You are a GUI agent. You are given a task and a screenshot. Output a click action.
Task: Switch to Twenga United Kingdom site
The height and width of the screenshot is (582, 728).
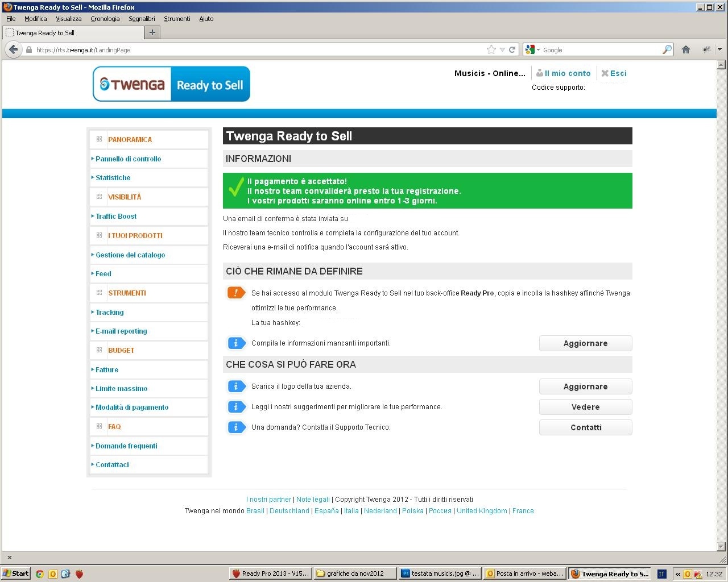(x=482, y=511)
